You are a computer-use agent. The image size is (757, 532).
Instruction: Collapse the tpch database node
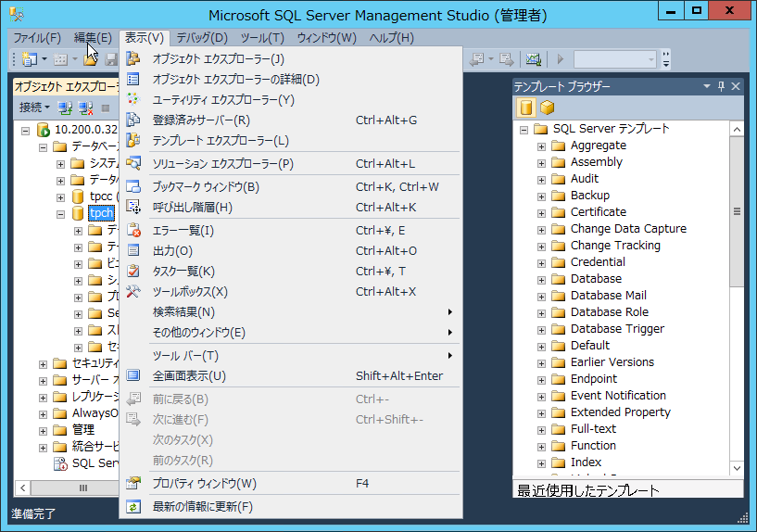click(x=60, y=214)
